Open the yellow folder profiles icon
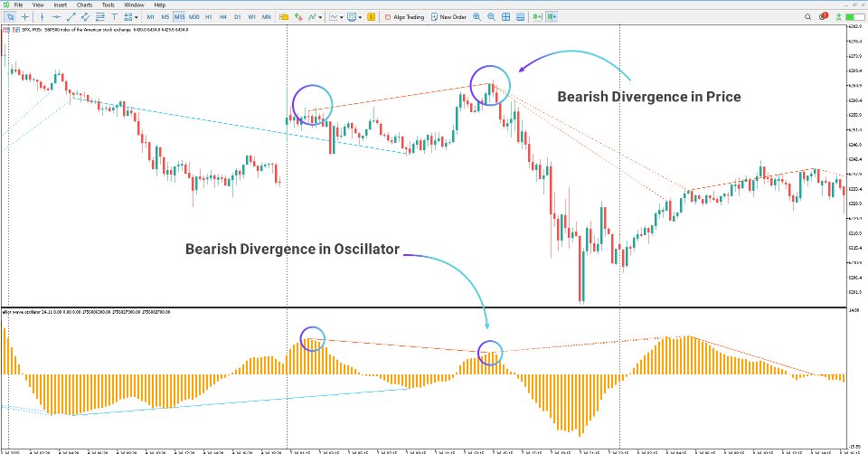This screenshot has width=868, height=454. tap(284, 17)
